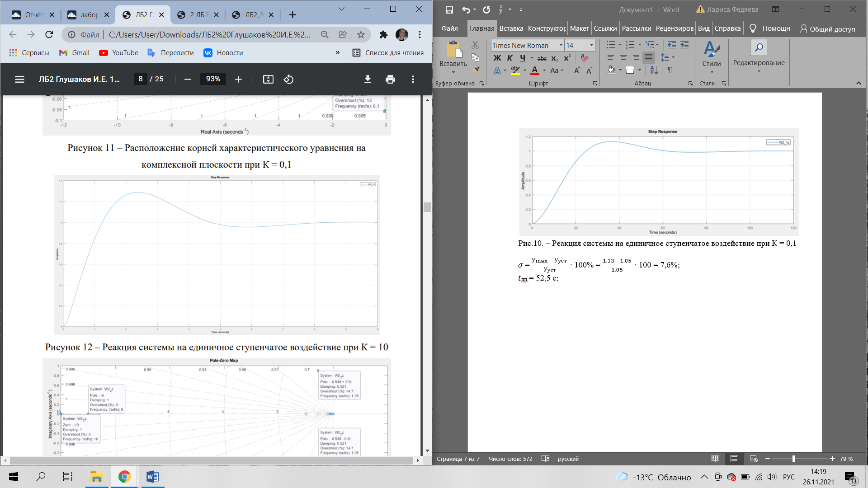
Task: Click the Increase Indent icon
Action: pos(684,45)
